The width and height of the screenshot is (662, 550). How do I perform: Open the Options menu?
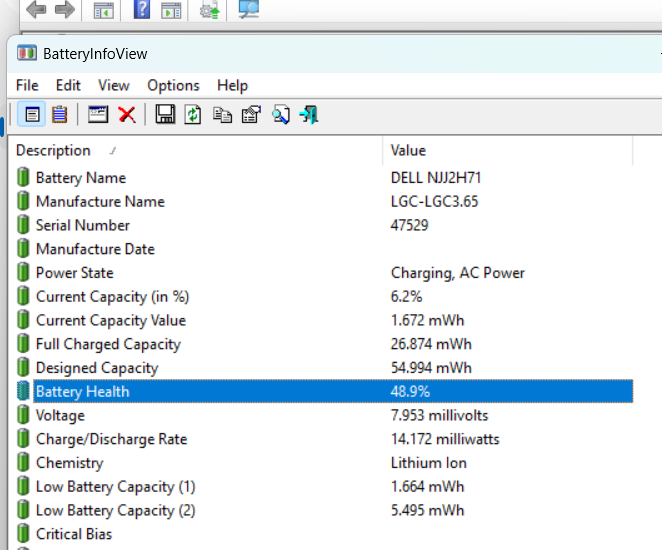coord(173,85)
